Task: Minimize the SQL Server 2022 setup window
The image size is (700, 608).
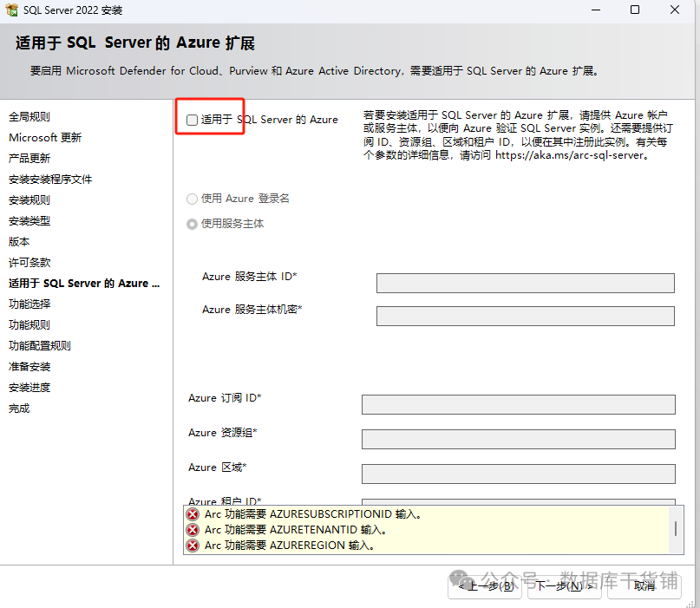Action: pos(596,10)
